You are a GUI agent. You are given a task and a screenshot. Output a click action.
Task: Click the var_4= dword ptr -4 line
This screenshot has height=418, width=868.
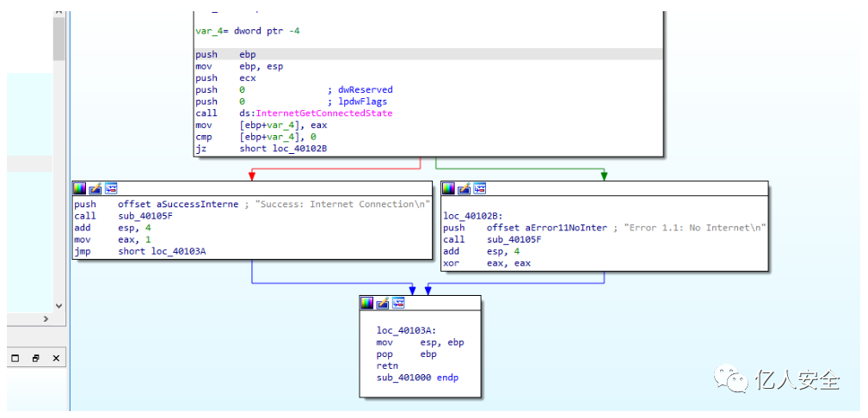coord(248,31)
